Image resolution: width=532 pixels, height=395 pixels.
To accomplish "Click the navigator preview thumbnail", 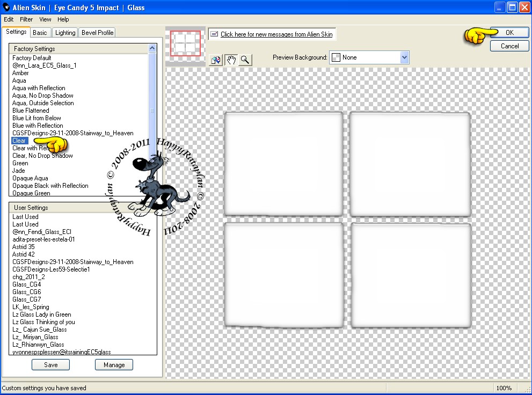I will (185, 43).
